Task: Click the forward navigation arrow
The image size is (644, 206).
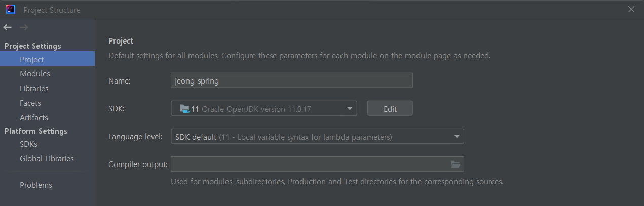Action: tap(24, 27)
